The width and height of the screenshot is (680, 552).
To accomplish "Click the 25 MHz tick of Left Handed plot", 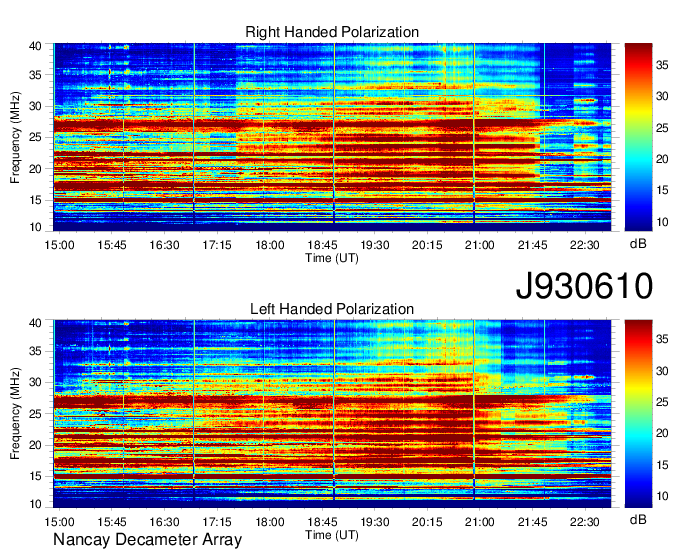I will (35, 414).
